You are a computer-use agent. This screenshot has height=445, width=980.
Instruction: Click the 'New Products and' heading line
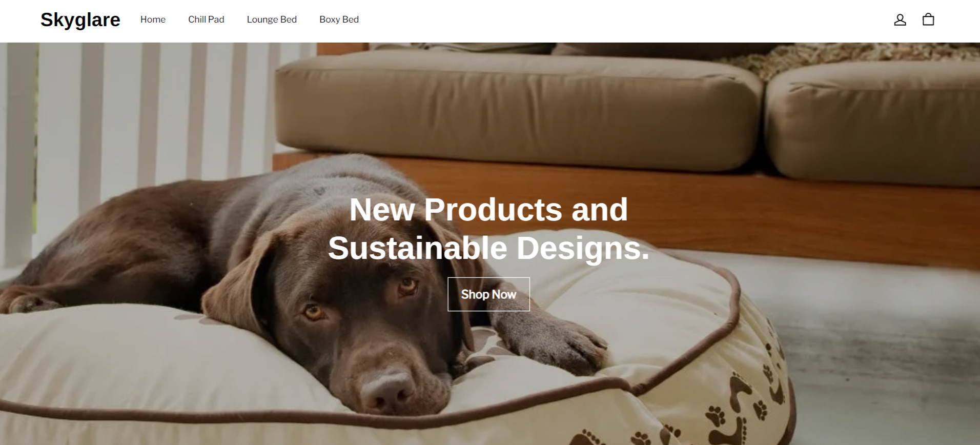pyautogui.click(x=488, y=209)
